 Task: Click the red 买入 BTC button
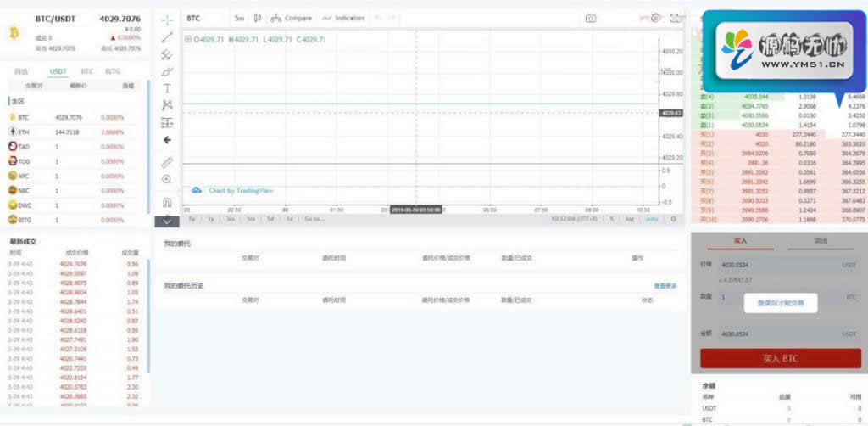point(779,358)
